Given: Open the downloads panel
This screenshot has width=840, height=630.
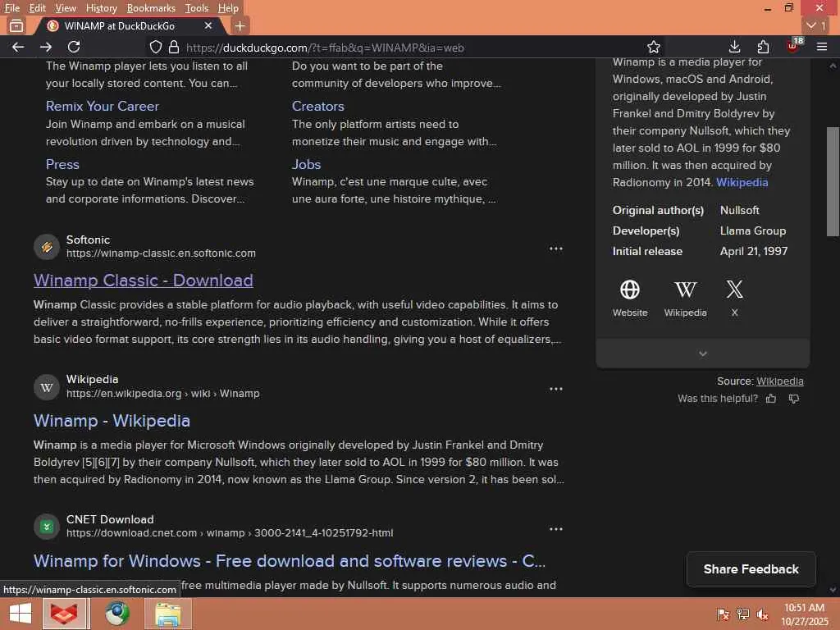Looking at the screenshot, I should pyautogui.click(x=734, y=47).
